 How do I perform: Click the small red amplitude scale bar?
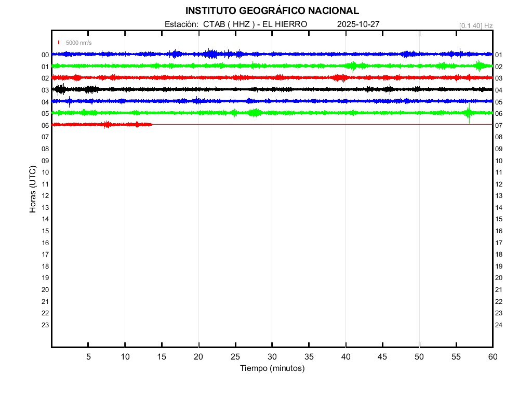59,43
